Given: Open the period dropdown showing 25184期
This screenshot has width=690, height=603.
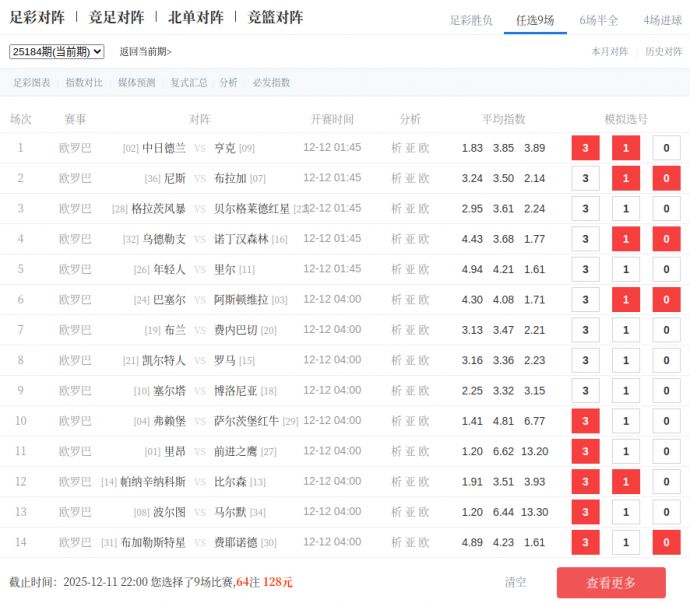Looking at the screenshot, I should coord(56,52).
